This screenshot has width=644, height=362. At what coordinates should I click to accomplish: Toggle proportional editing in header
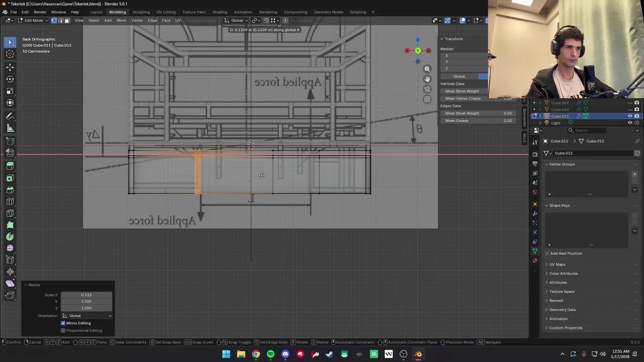(285, 21)
